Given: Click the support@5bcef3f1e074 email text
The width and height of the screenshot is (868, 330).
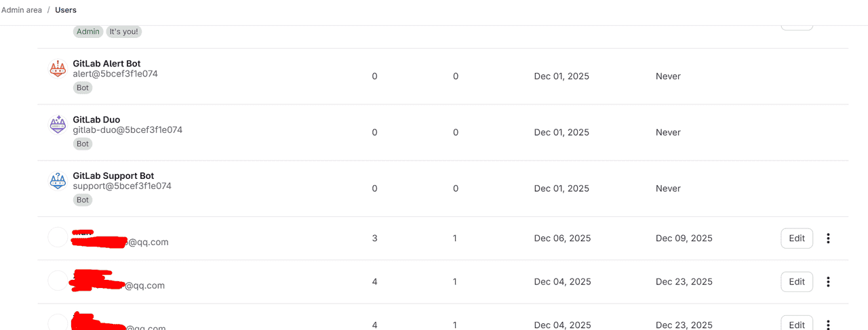Looking at the screenshot, I should pyautogui.click(x=122, y=186).
